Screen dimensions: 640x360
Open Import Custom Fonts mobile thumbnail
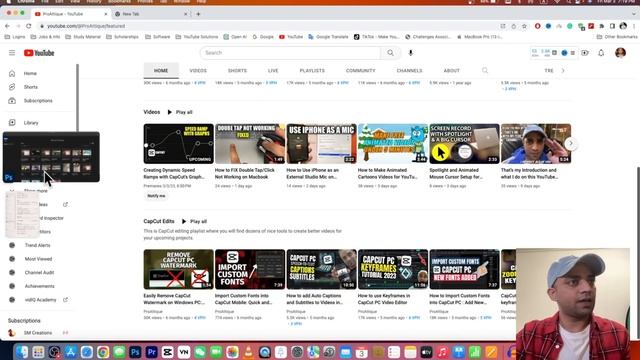coord(250,269)
